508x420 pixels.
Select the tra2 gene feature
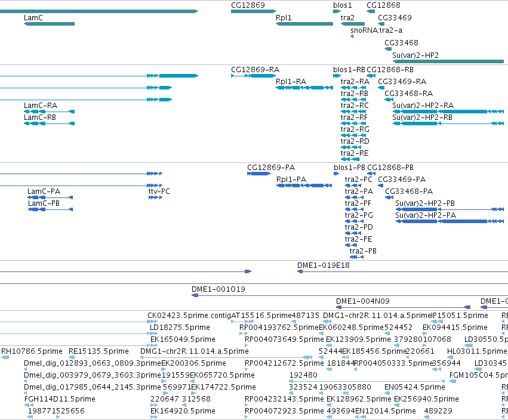click(x=352, y=24)
